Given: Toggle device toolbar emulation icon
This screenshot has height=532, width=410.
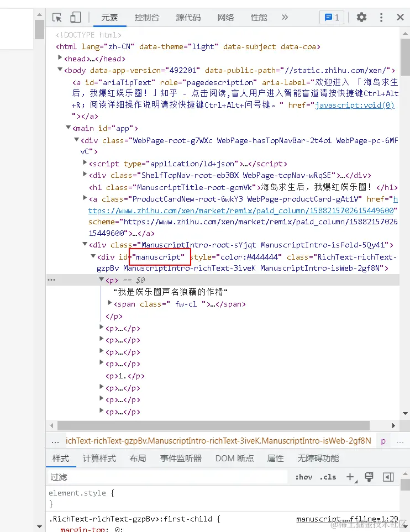Looking at the screenshot, I should 75,17.
